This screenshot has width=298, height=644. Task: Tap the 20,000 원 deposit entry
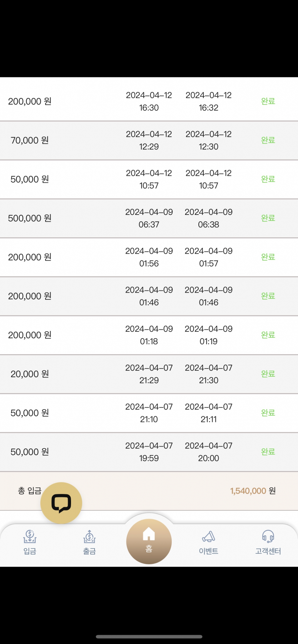point(30,374)
